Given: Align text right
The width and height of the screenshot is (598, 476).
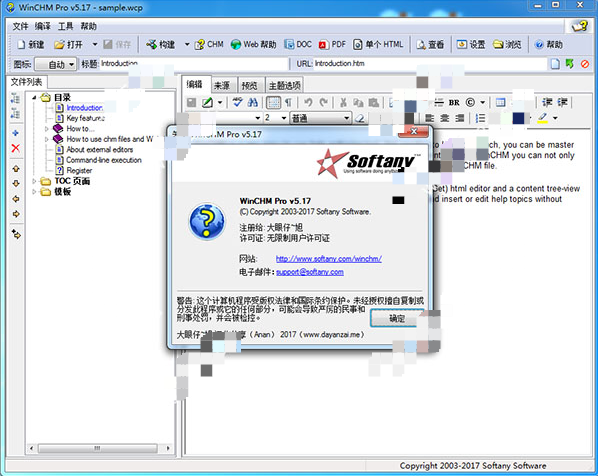Looking at the screenshot, I should (460, 118).
